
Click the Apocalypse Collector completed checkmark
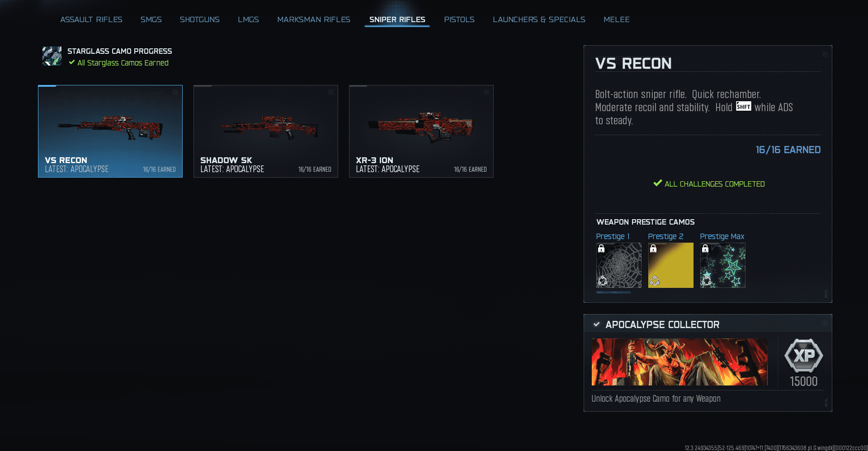coord(597,324)
